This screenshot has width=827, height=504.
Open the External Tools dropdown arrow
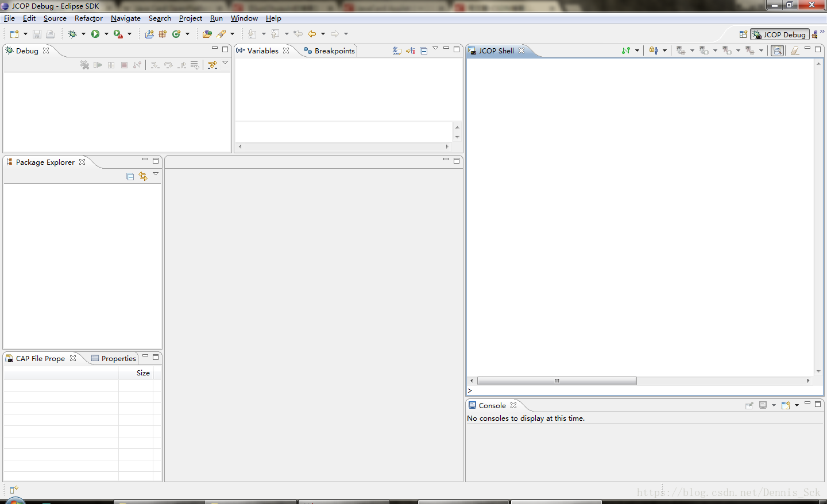[129, 34]
